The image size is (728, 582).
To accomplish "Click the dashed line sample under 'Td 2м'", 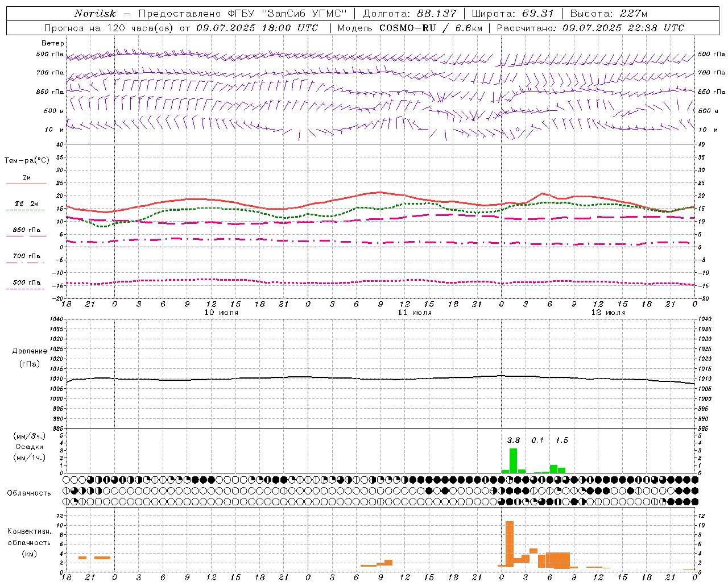I will (25, 210).
